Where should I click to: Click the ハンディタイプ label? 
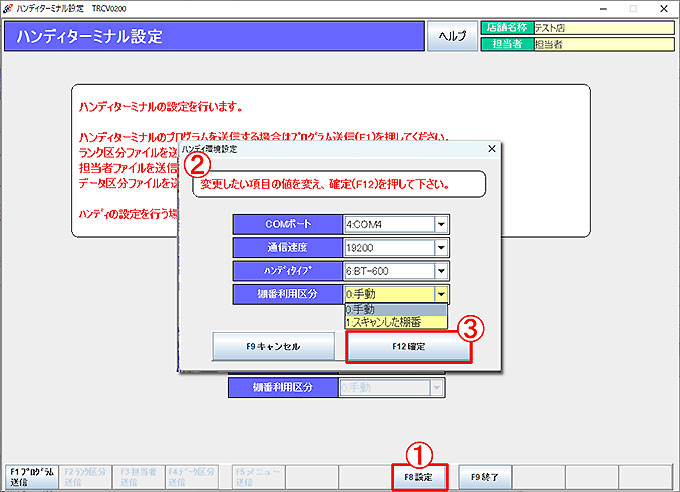(x=288, y=271)
